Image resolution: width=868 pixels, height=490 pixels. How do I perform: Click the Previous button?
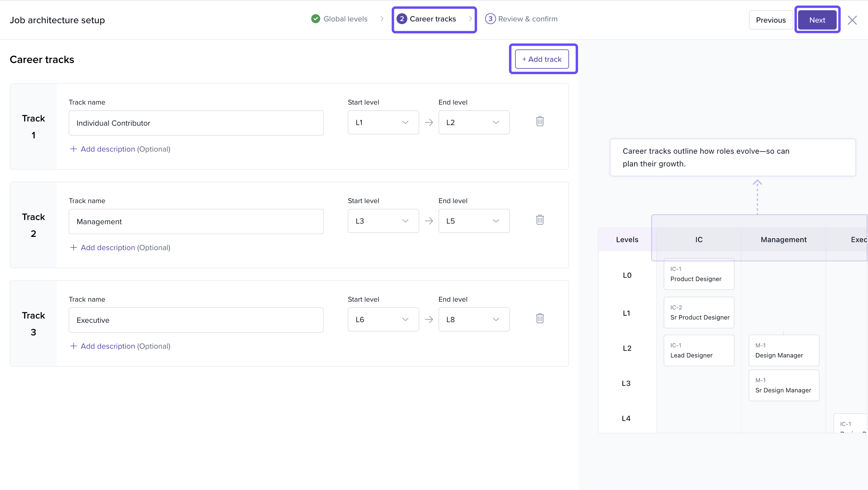771,20
